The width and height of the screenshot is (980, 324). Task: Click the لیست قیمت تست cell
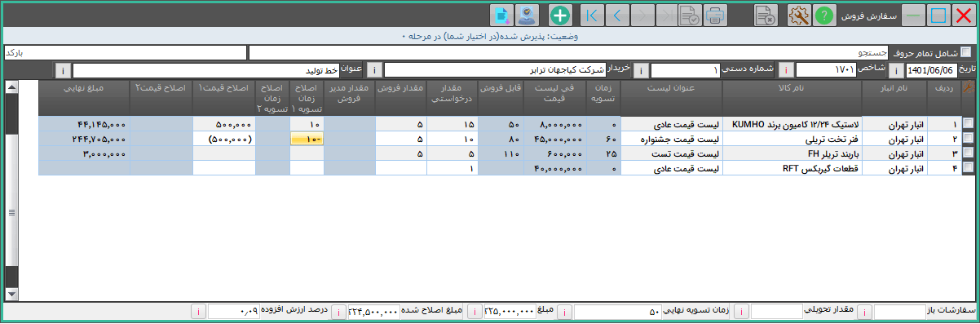(671, 153)
